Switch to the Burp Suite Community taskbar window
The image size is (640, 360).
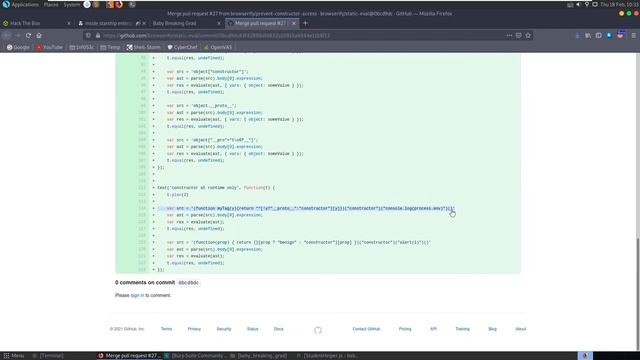(195, 356)
